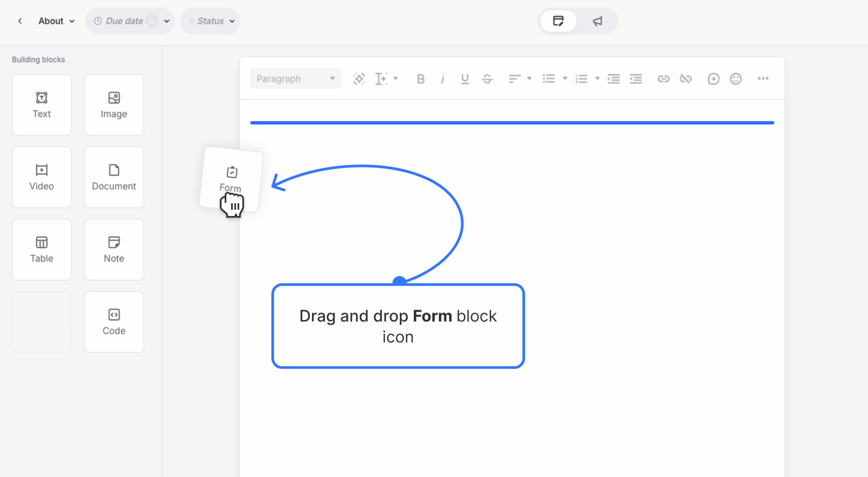The image size is (868, 477).
Task: Toggle the editor view with the page-edit icon
Action: tap(558, 21)
